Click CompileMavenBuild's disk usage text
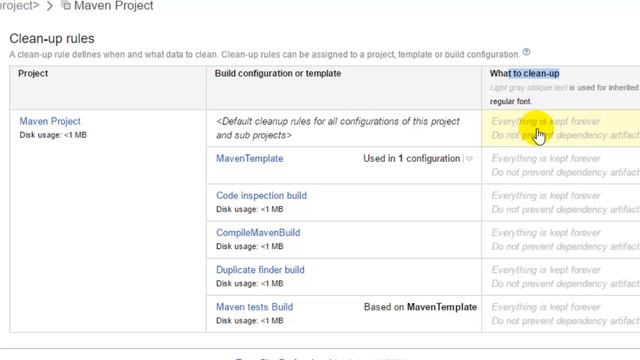640x360 pixels. click(249, 247)
